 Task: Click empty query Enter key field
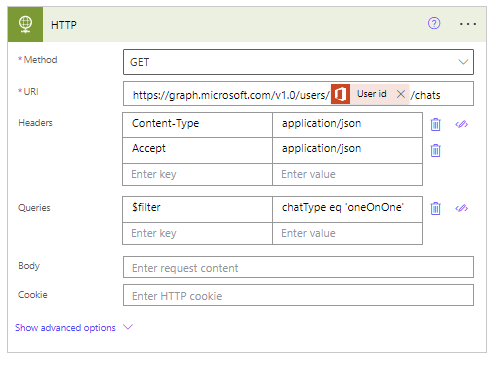point(197,233)
